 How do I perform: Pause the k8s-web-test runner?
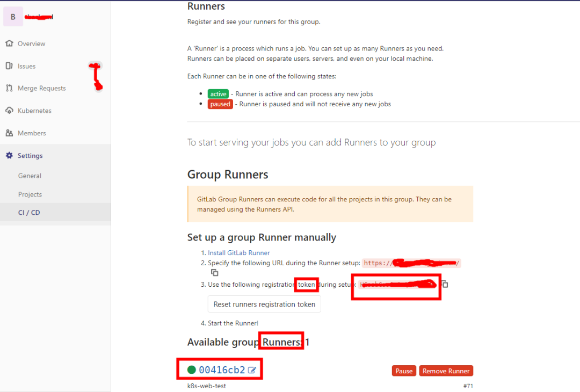pos(404,371)
